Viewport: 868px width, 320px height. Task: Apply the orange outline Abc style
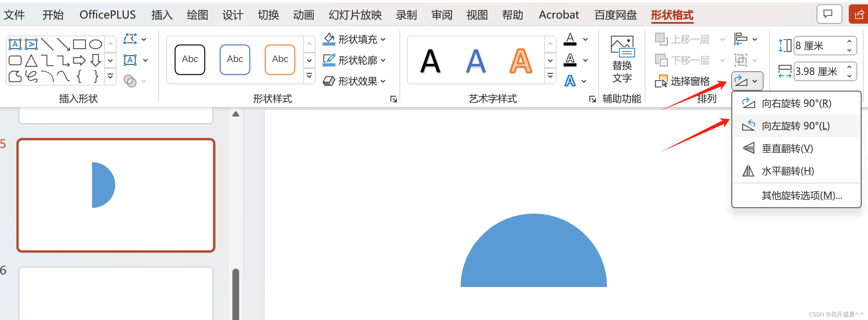[280, 59]
